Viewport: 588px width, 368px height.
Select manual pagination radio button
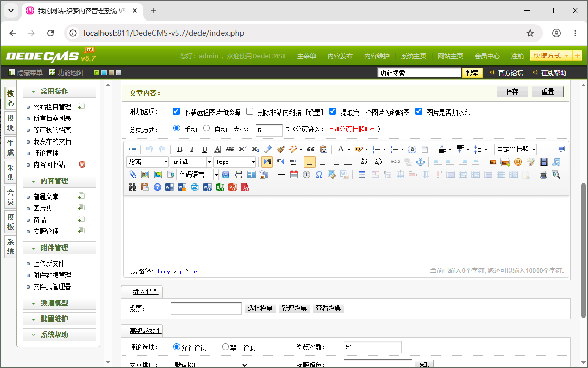point(176,128)
